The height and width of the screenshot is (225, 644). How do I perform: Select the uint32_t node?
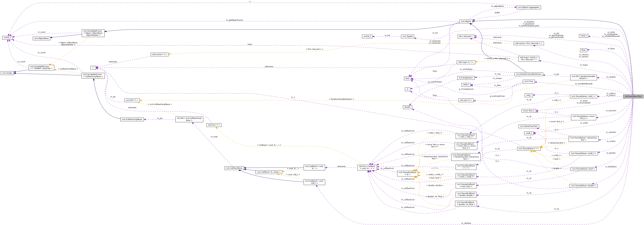click(x=8, y=38)
